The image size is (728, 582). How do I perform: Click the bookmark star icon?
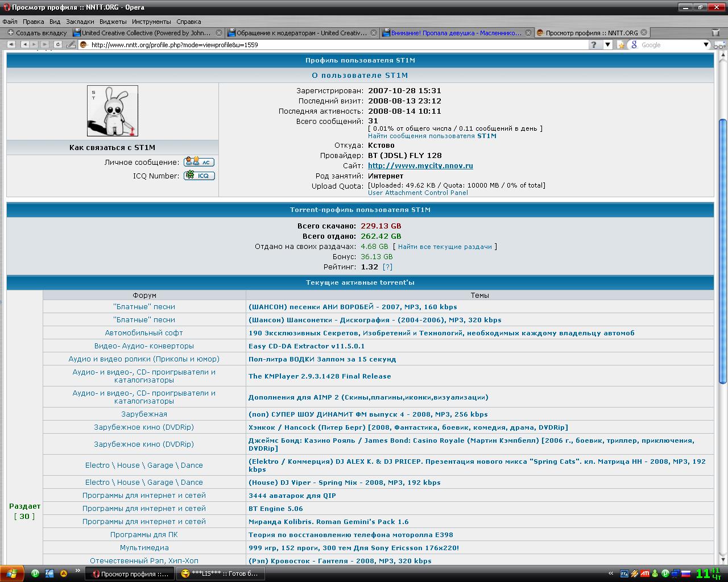(621, 44)
